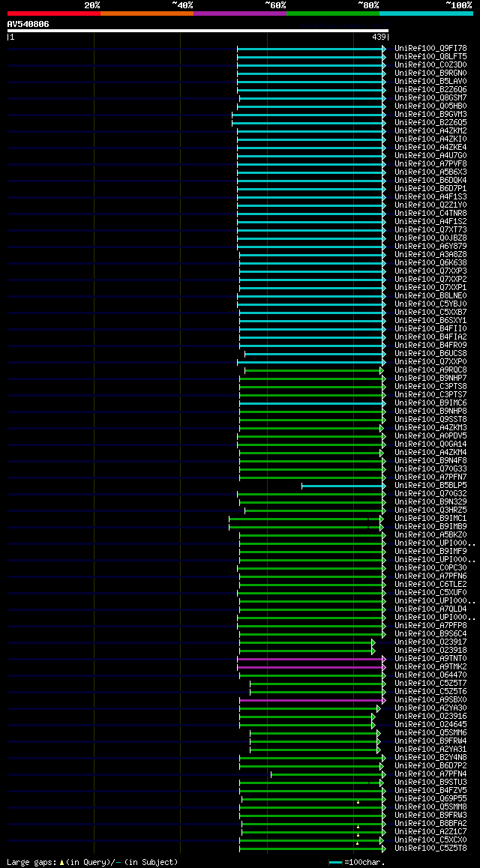Screen dimensions: 480x868
Task: Select the UniRef100_Q7XXP1 label
Action: [430, 288]
